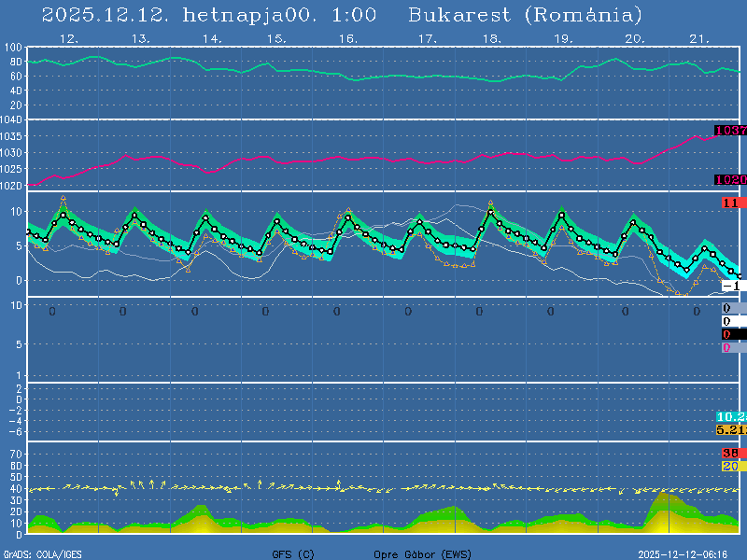747x560 pixels.
Task: Select the day 12. date label
Action: (x=68, y=38)
